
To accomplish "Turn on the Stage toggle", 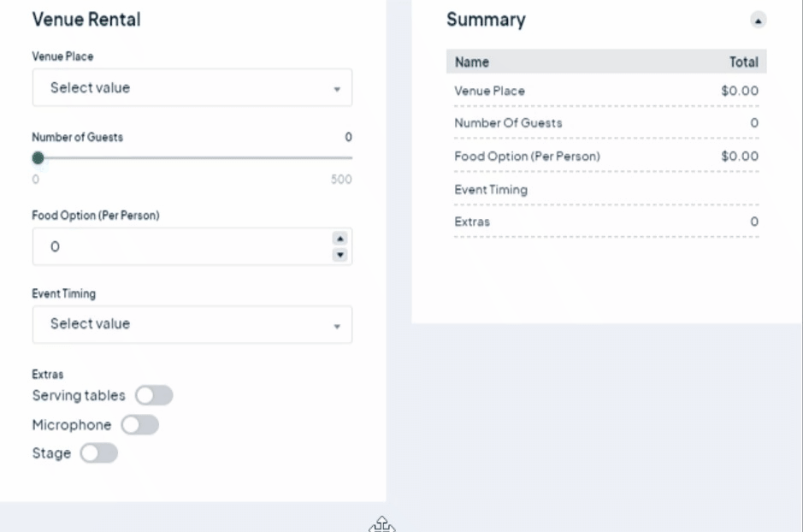I will 98,453.
